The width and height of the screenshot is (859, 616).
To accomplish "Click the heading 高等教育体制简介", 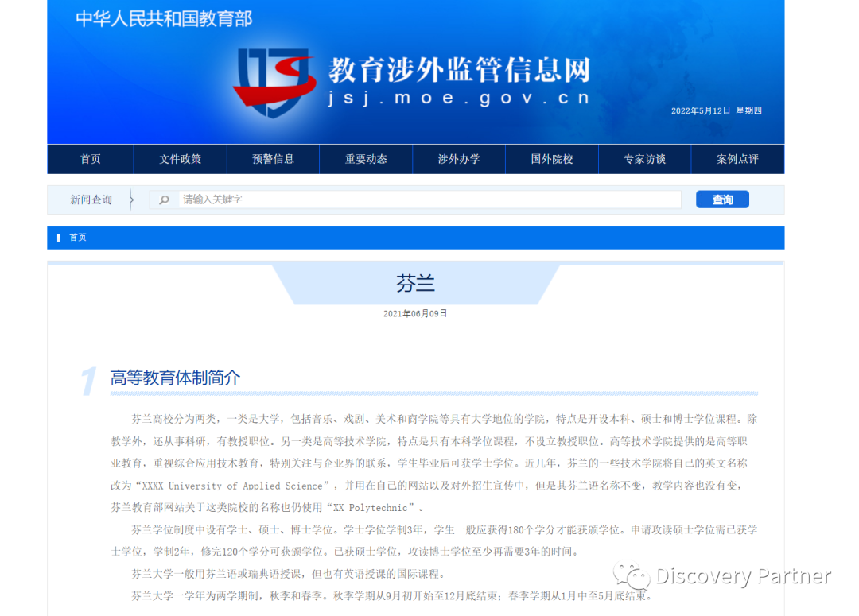I will click(x=175, y=378).
